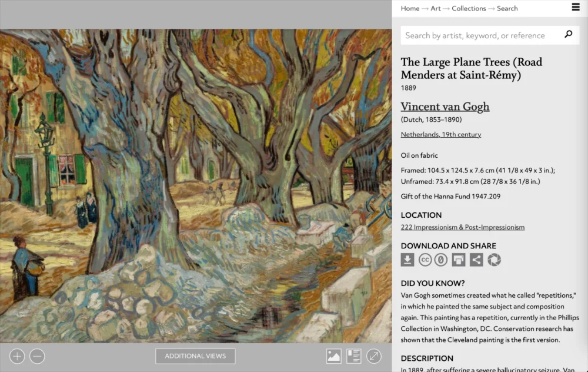Image resolution: width=588 pixels, height=372 pixels.
Task: Open fullscreen expand arrows icon
Action: pos(374,356)
